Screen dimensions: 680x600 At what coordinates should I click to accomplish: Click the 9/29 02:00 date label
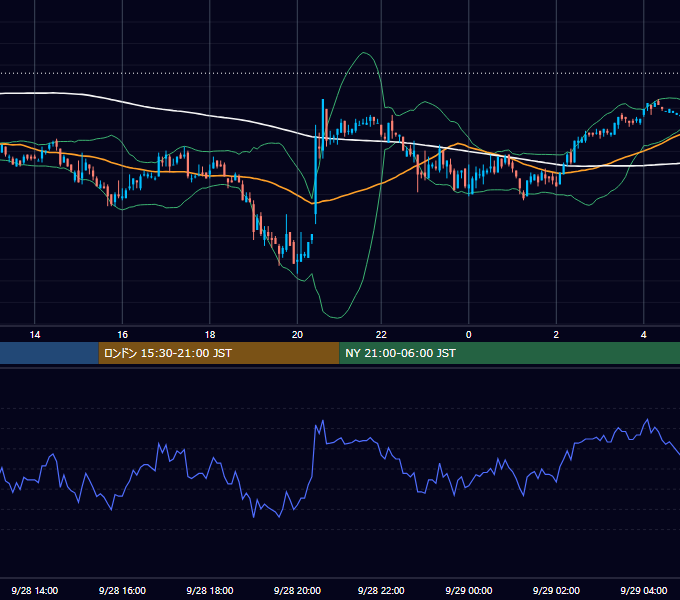tap(556, 590)
